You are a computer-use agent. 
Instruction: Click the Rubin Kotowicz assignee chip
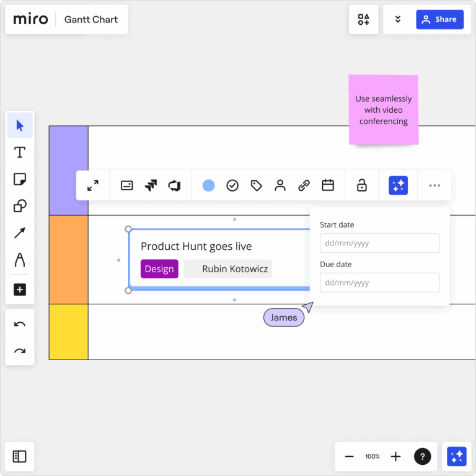tap(227, 268)
